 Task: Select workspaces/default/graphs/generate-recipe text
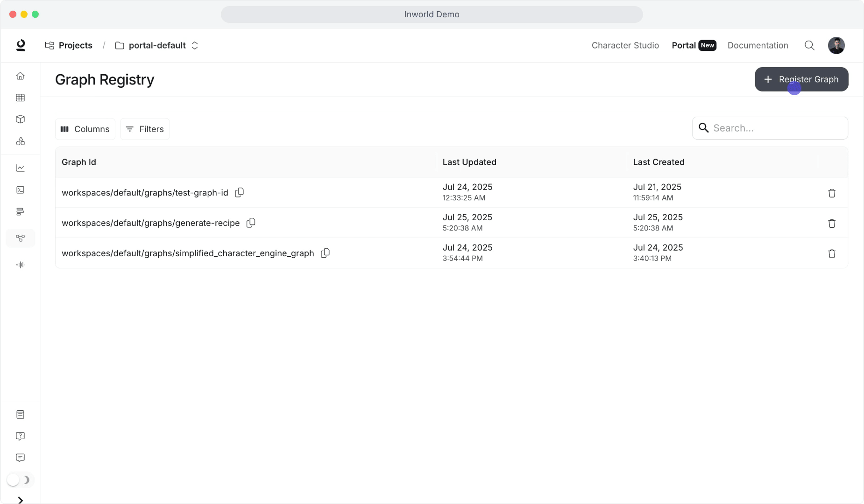click(x=150, y=223)
